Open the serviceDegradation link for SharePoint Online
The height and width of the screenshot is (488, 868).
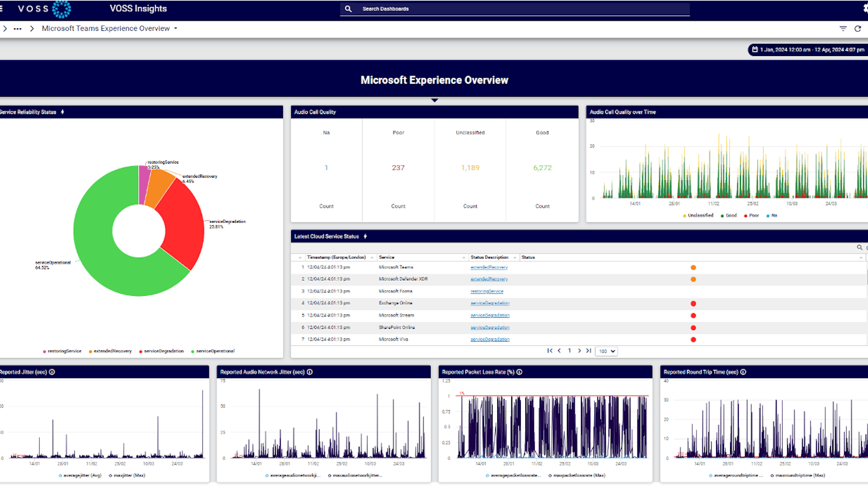[490, 328]
